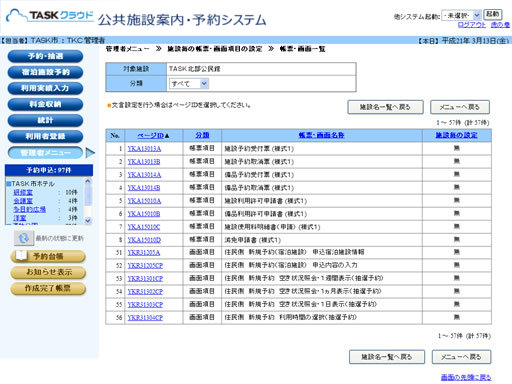Click 施設毎の帳票・画面項目の設定 breadcrumb

coord(215,49)
